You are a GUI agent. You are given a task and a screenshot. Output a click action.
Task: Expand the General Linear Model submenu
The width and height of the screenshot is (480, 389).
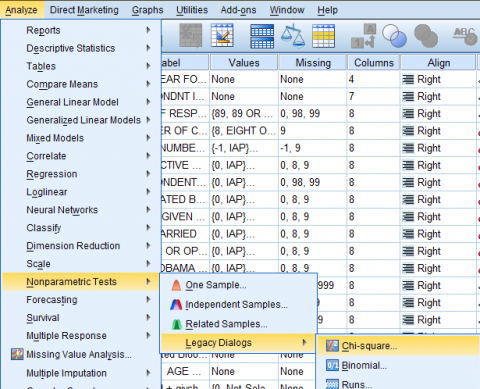81,102
